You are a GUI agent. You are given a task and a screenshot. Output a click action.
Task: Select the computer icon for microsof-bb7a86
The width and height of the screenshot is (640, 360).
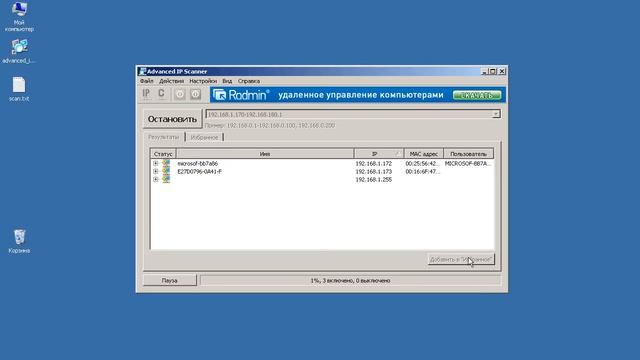click(166, 163)
